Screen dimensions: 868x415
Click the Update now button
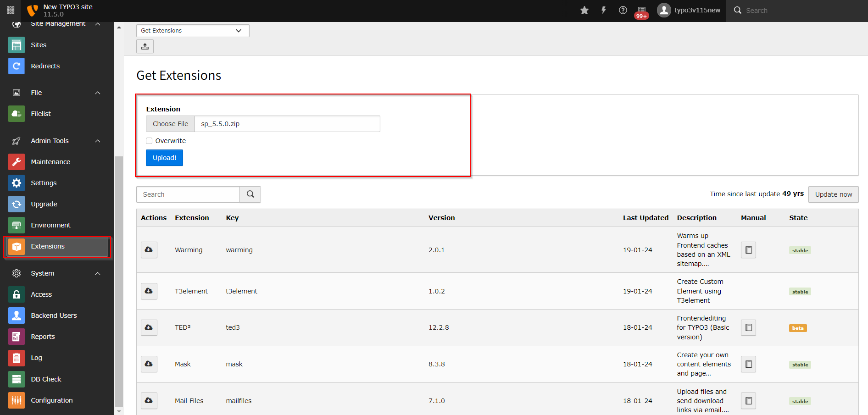[833, 194]
